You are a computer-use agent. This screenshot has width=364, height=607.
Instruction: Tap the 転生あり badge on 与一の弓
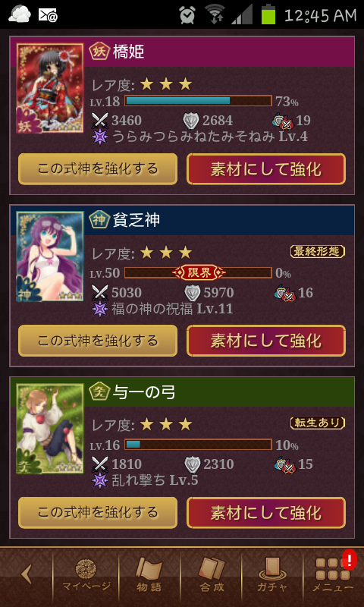point(318,423)
